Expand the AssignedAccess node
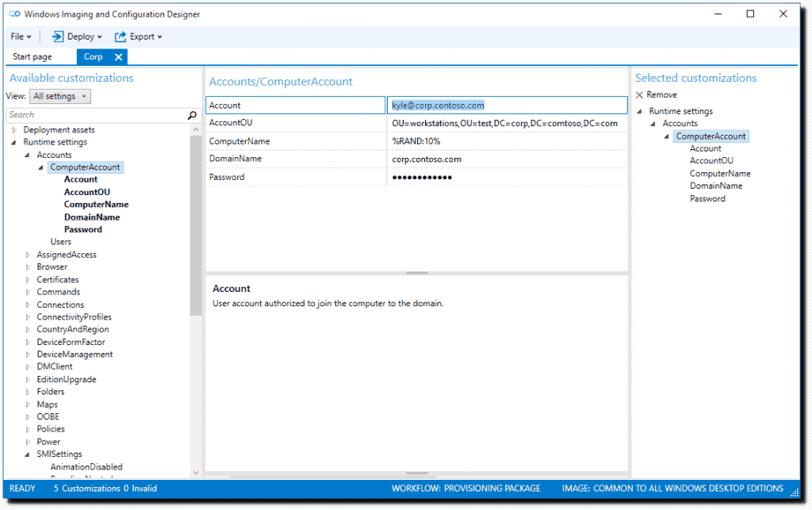Screen dimensions: 812x510 click(x=28, y=255)
